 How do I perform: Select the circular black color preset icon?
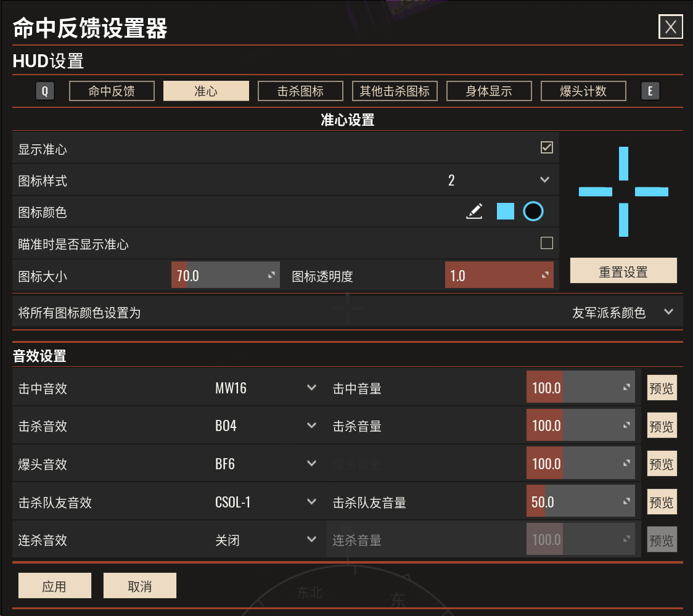pos(533,211)
